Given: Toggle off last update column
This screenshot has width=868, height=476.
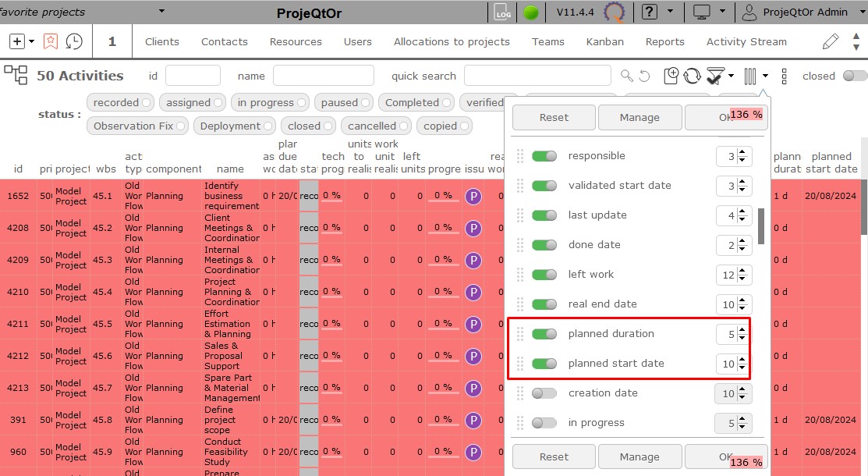Looking at the screenshot, I should [544, 215].
